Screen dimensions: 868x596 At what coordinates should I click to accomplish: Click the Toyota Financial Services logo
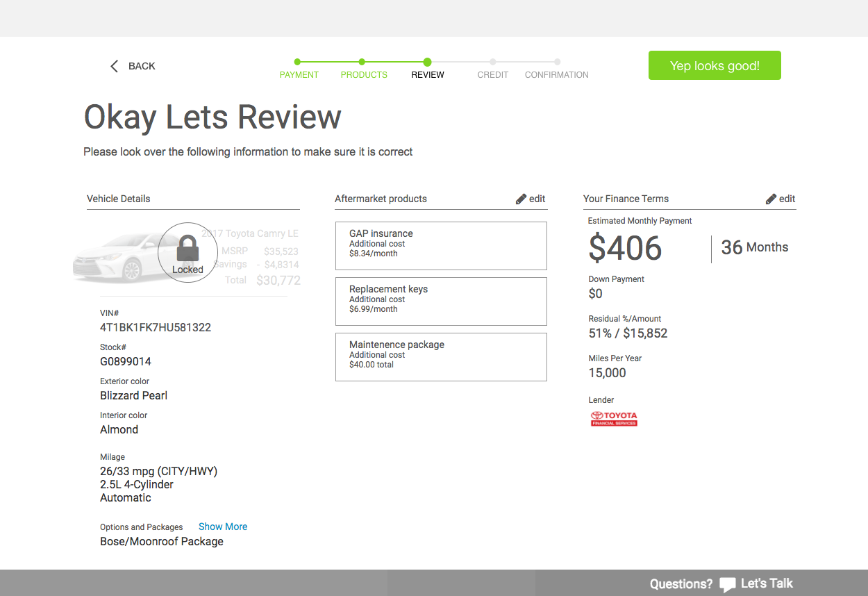click(614, 418)
